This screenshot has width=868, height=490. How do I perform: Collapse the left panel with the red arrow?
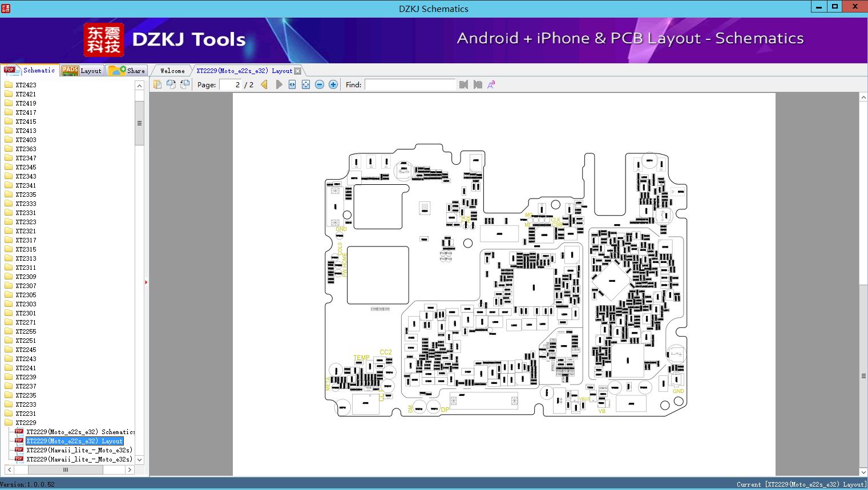point(146,282)
